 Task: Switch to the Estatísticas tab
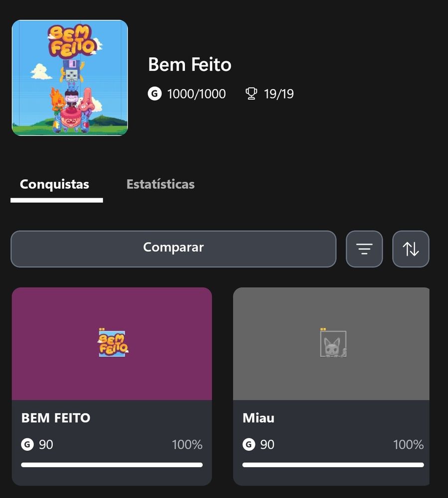[x=160, y=184]
